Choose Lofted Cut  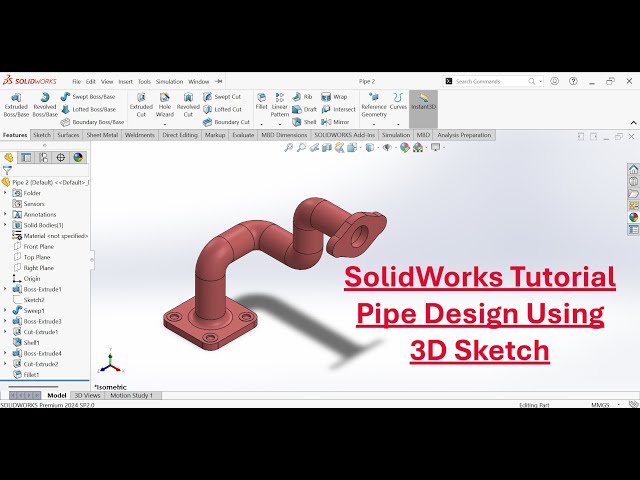click(x=222, y=109)
